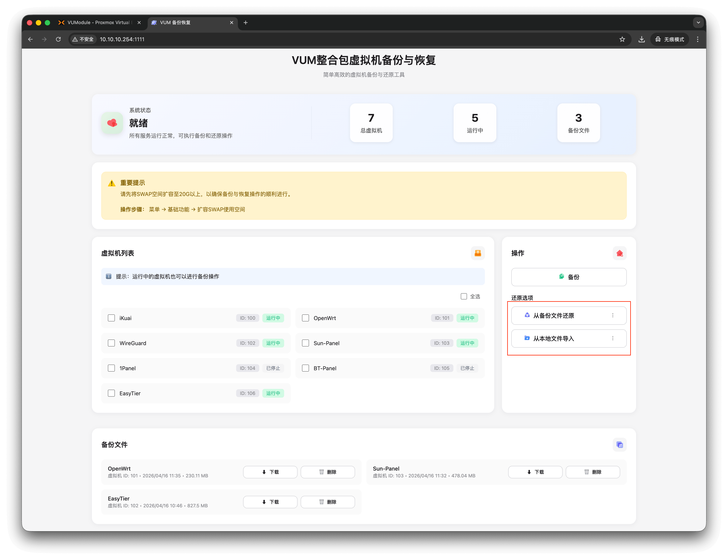Image resolution: width=728 pixels, height=560 pixels.
Task: Open options dots on 从备份文件还原
Action: 612,315
